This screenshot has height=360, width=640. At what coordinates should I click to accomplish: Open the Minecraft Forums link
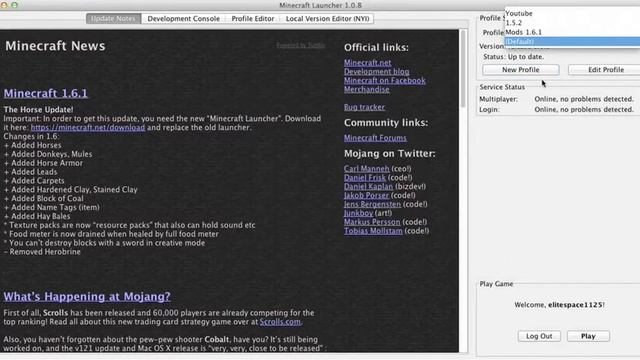point(375,138)
